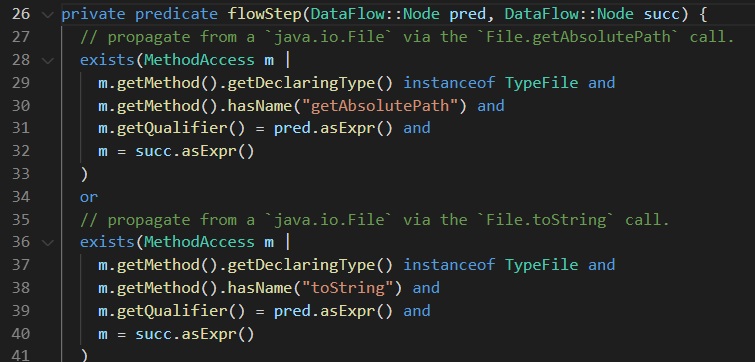Click getQualifier() call on line 31
The image size is (755, 362).
pos(172,128)
